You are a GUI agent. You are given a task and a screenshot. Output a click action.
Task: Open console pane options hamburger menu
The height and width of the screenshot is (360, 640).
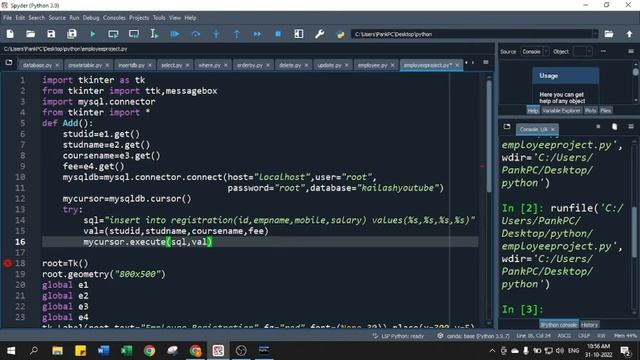coord(631,127)
